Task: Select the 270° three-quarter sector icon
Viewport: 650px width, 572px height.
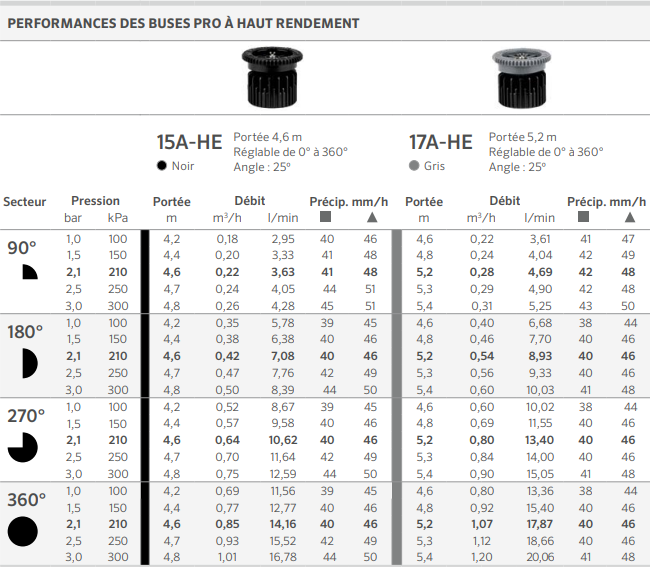Action: coord(23,447)
